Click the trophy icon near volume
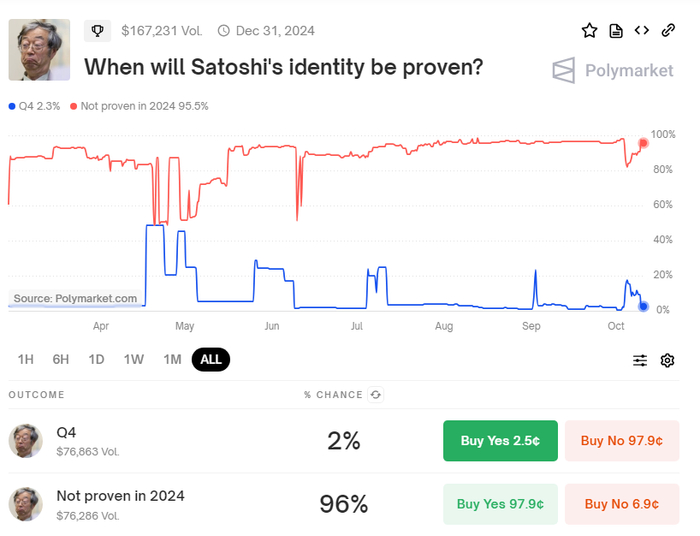The image size is (700, 536). click(x=97, y=31)
